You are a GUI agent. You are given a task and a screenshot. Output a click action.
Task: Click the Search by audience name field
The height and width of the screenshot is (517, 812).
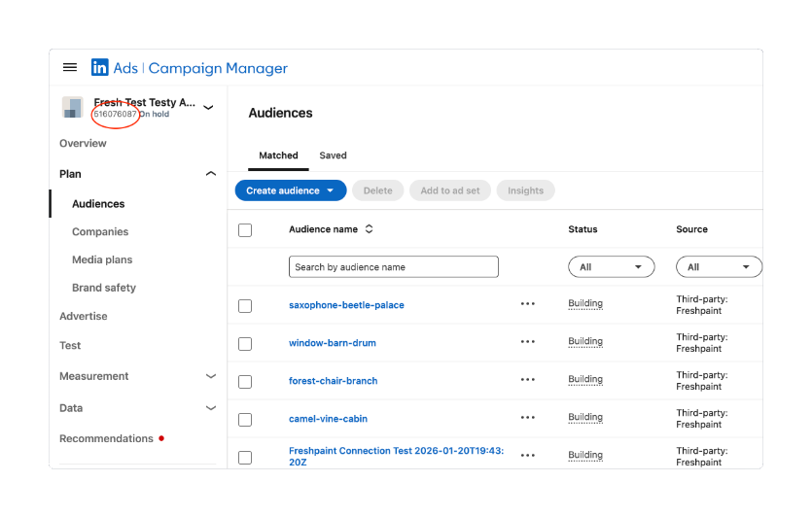(x=393, y=267)
